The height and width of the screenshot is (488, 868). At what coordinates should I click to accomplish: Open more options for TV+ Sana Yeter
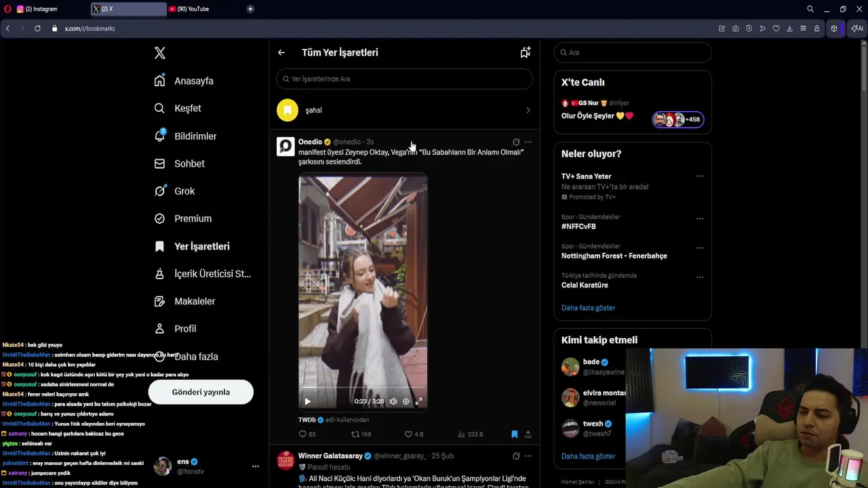(x=700, y=176)
